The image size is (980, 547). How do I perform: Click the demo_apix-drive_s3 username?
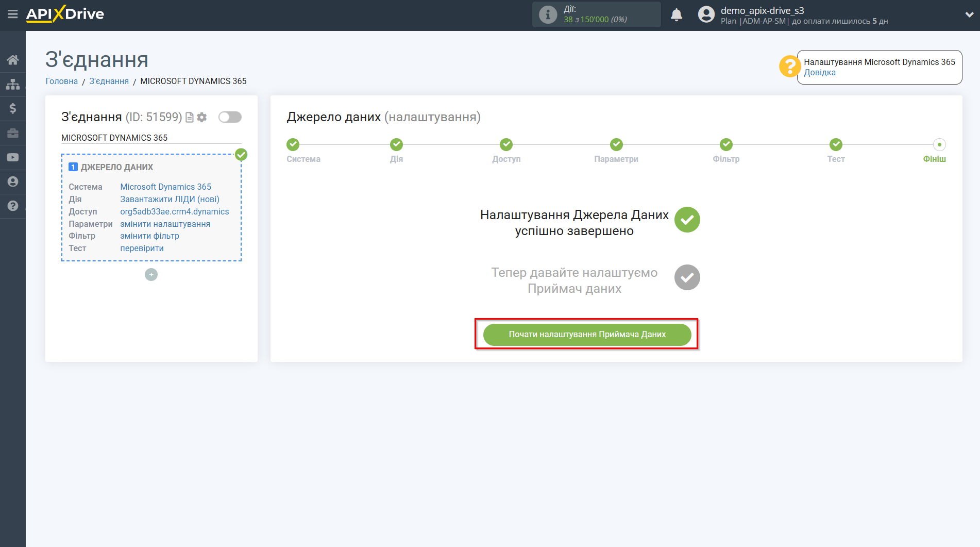(x=762, y=10)
